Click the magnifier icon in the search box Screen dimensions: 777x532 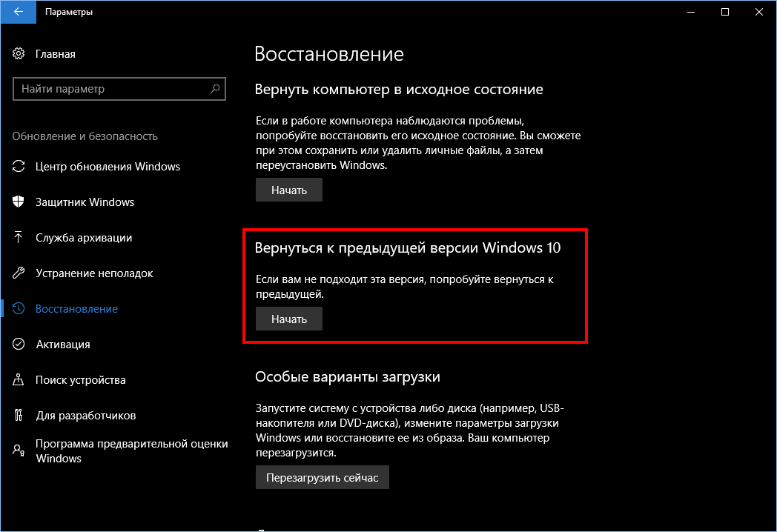pyautogui.click(x=215, y=89)
